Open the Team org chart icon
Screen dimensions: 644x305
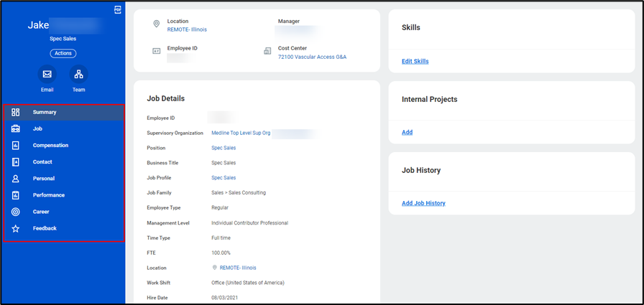coord(78,74)
